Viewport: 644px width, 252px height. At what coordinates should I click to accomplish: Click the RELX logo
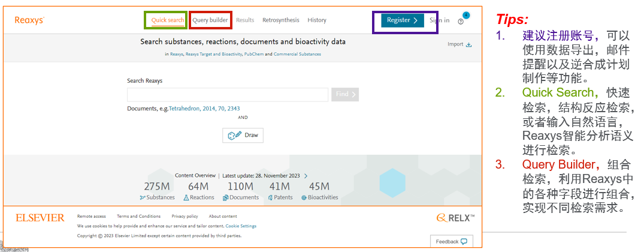click(x=455, y=218)
